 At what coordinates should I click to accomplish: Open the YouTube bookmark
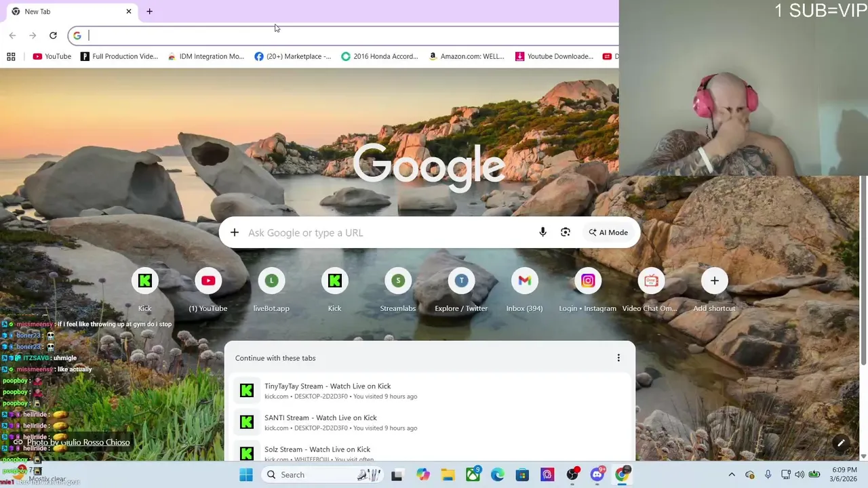52,56
